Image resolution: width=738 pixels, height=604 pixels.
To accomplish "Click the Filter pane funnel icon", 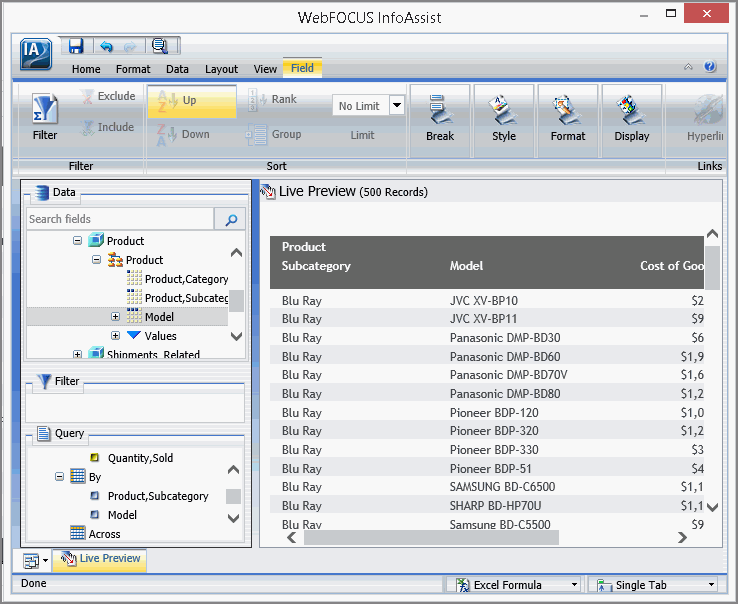I will (x=44, y=381).
